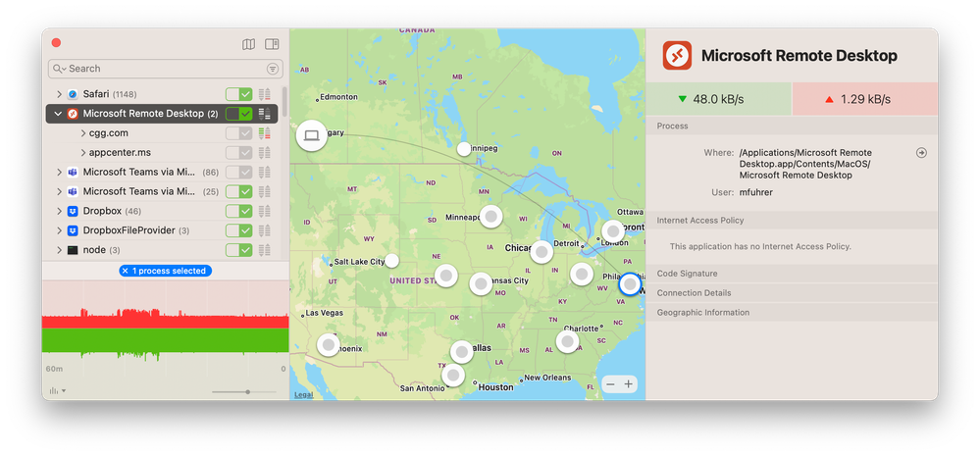
Task: Click the appcenter.ms traffic meter icon
Action: pos(265,152)
